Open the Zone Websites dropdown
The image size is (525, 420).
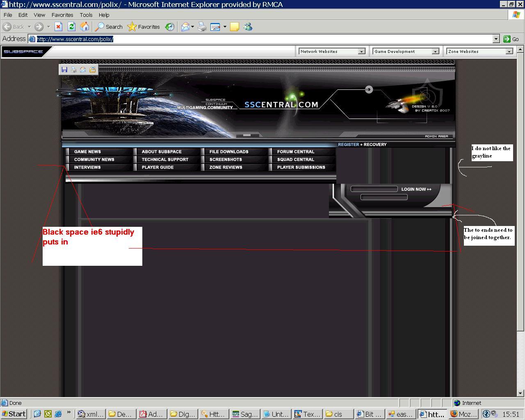[x=479, y=52]
